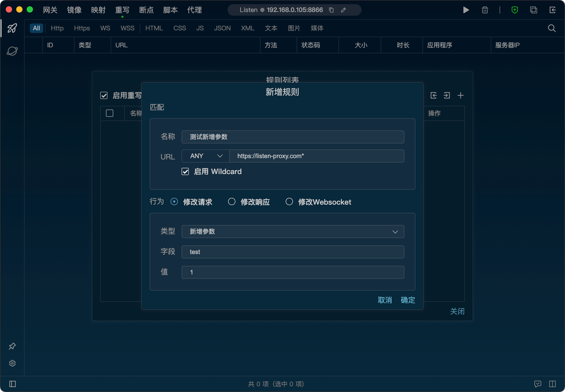This screenshot has width=565, height=392.
Task: Open settings gear in sidebar
Action: click(x=12, y=363)
